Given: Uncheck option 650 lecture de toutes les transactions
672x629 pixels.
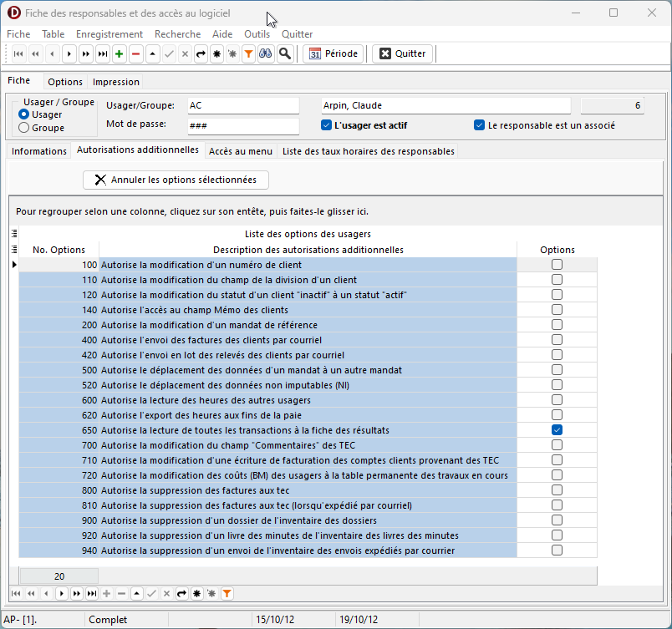Looking at the screenshot, I should click(x=557, y=430).
